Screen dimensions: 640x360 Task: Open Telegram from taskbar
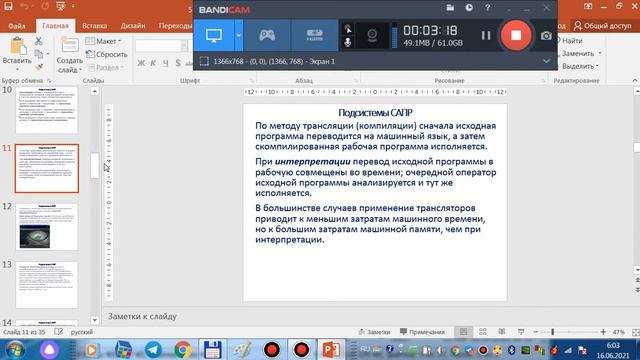(153, 350)
